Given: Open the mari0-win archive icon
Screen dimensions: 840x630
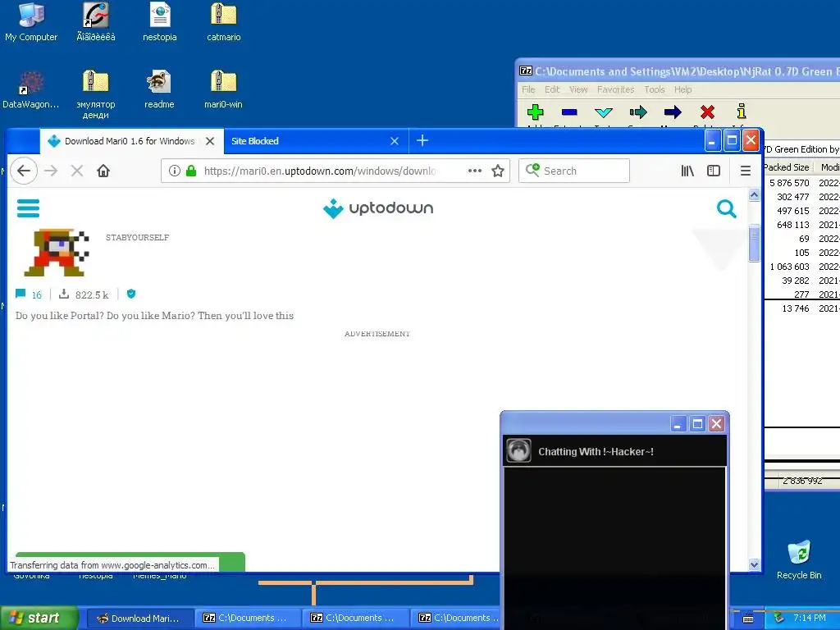Looking at the screenshot, I should point(223,89).
